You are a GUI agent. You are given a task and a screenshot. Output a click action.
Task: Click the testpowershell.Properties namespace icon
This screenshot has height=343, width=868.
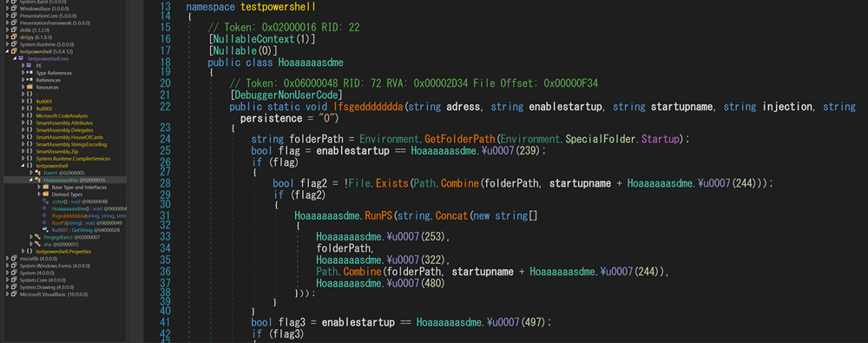coord(30,252)
